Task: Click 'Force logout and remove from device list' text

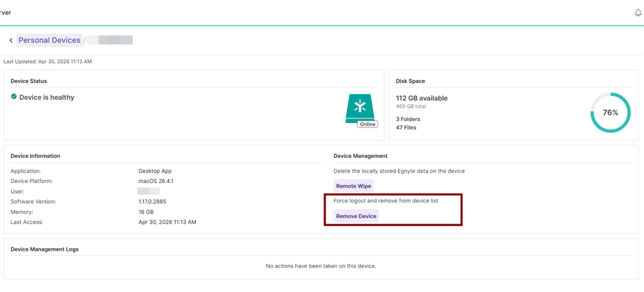Action: point(386,201)
